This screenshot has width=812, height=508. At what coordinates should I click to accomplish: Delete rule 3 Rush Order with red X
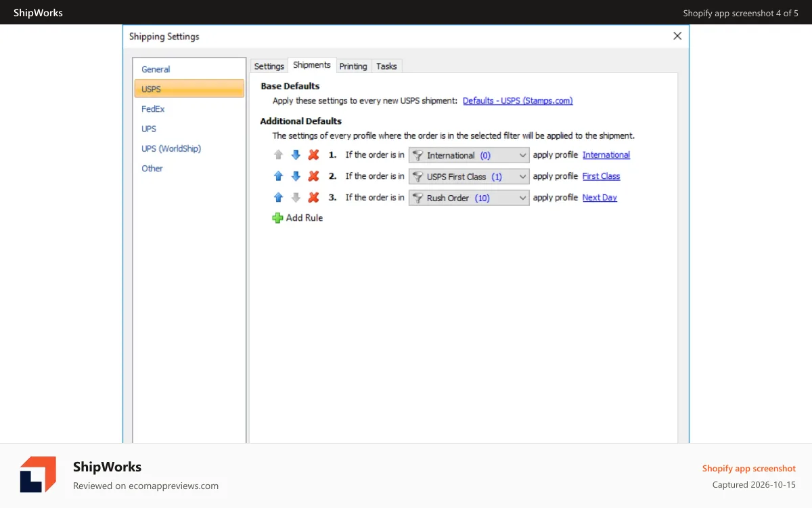(x=313, y=198)
